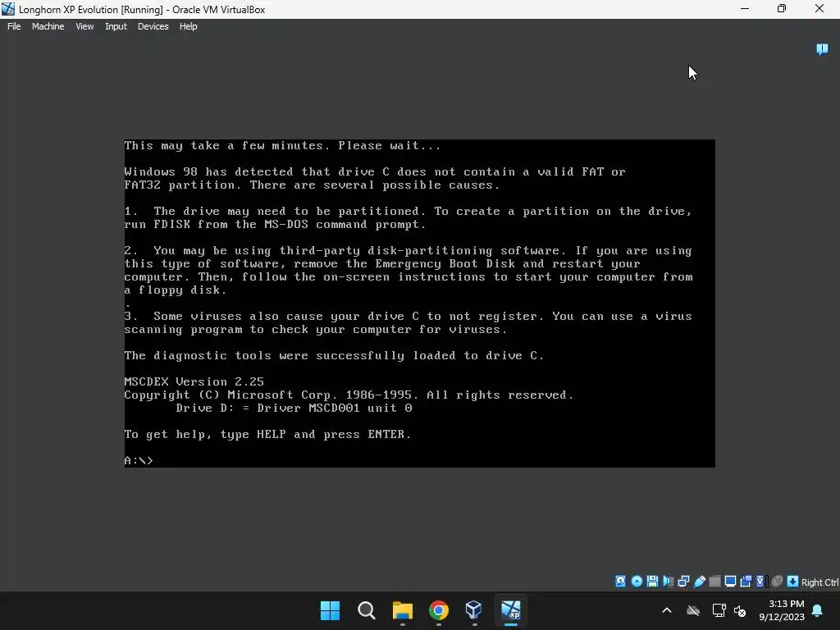This screenshot has width=840, height=630.
Task: Click the USB devices indicator
Action: coord(700,582)
